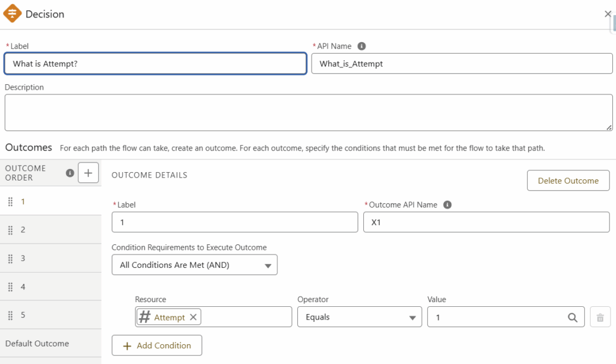Image resolution: width=616 pixels, height=364 pixels.
Task: Open the Operator Equals dropdown
Action: tap(359, 317)
